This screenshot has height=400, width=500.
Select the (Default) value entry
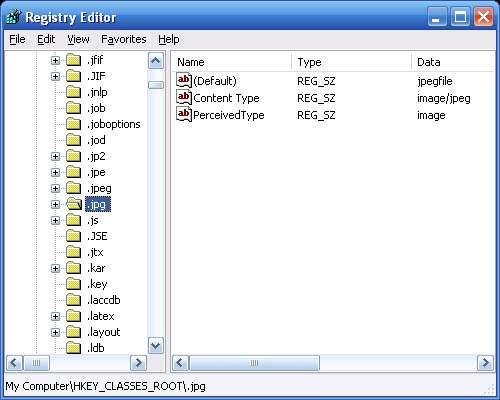tap(215, 81)
